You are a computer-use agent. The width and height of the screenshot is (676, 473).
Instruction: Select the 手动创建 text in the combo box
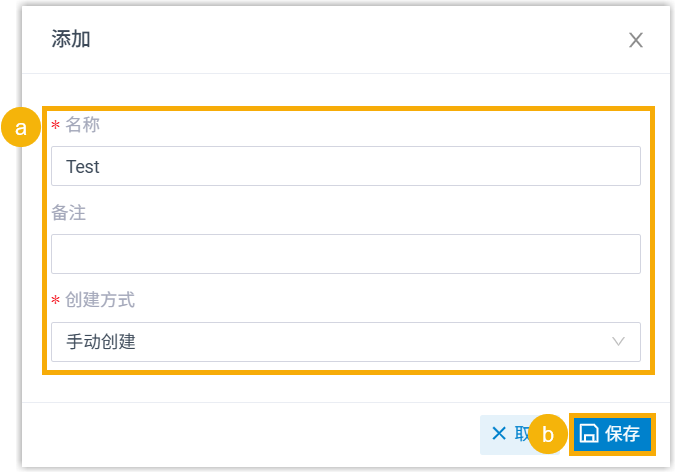pyautogui.click(x=101, y=342)
